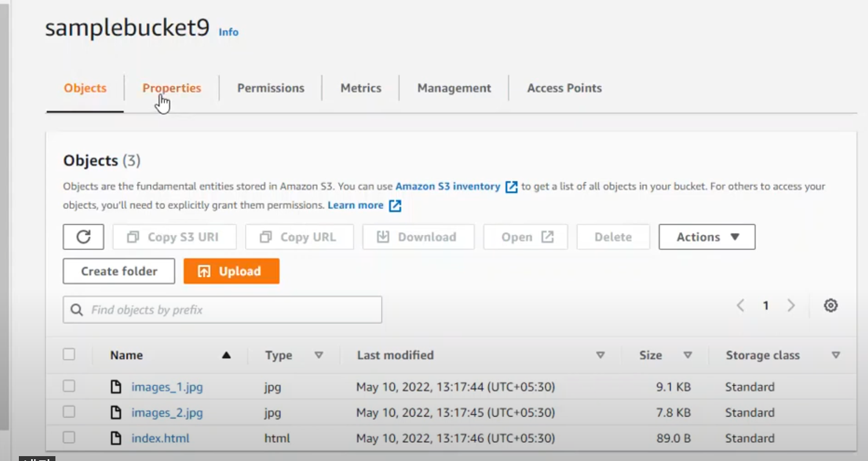868x461 pixels.
Task: Click the Copy URL button
Action: [299, 237]
